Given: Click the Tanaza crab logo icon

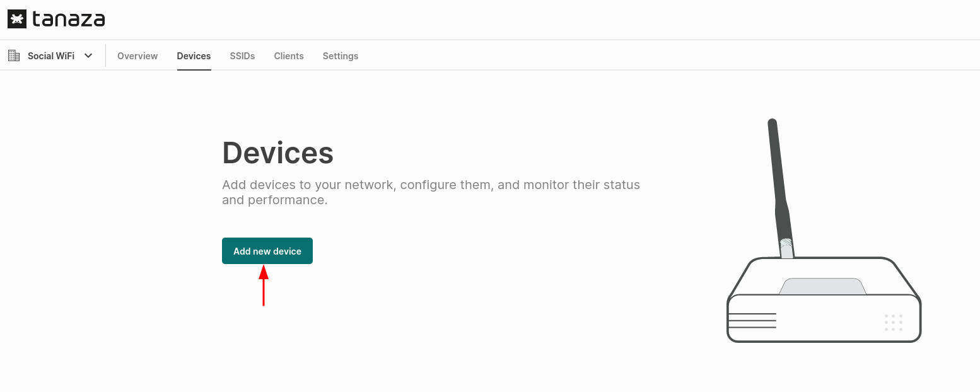Looking at the screenshot, I should pos(17,20).
